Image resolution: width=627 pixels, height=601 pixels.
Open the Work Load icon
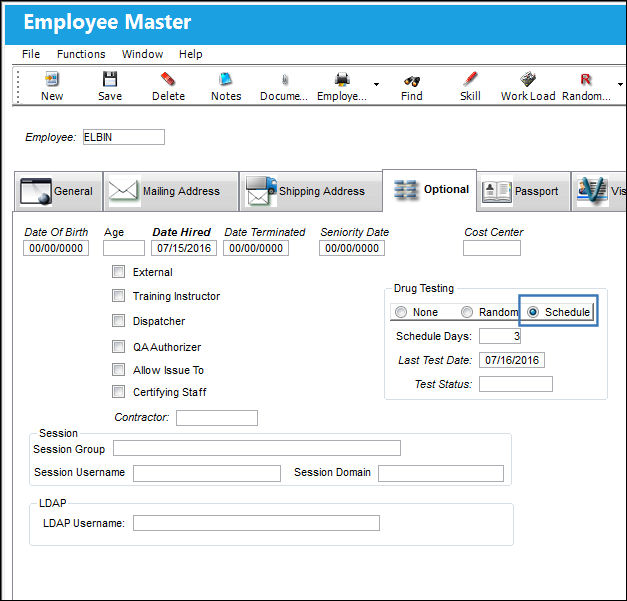528,79
